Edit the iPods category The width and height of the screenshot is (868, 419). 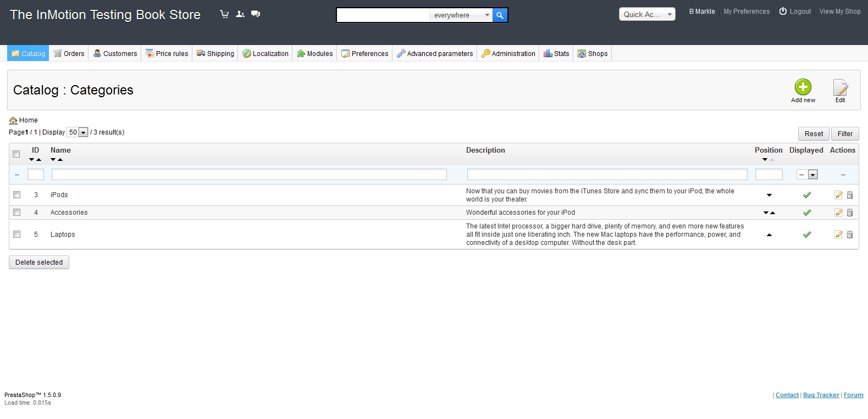pyautogui.click(x=839, y=195)
